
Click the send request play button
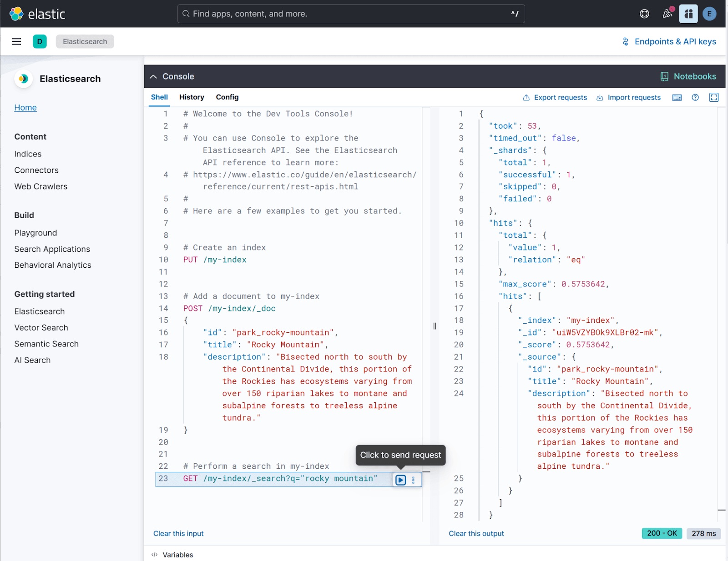[400, 480]
